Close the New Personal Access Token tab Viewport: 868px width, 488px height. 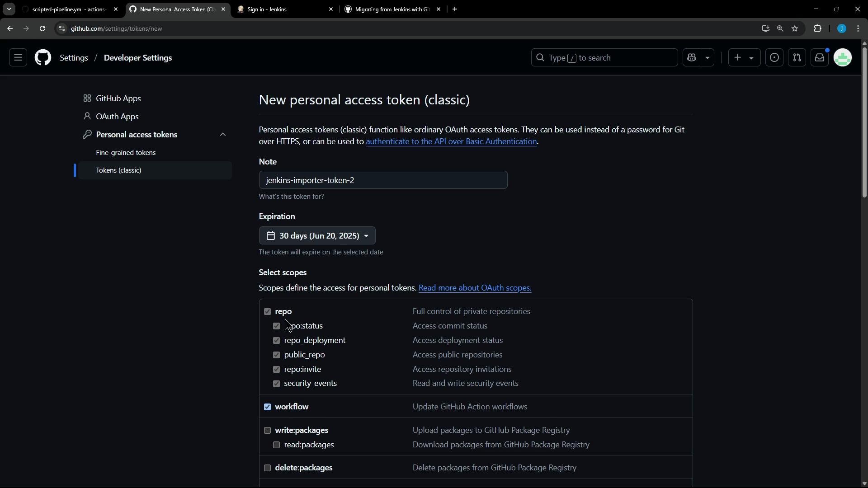coord(223,9)
